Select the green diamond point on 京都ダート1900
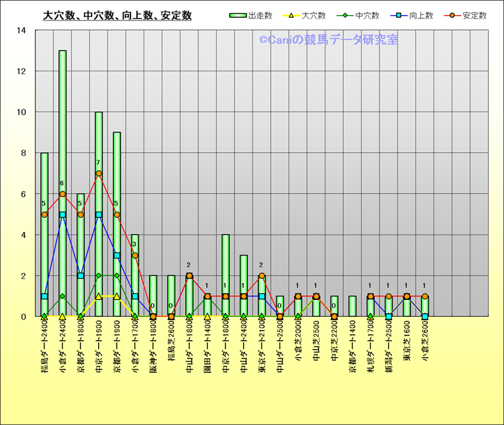 point(117,275)
